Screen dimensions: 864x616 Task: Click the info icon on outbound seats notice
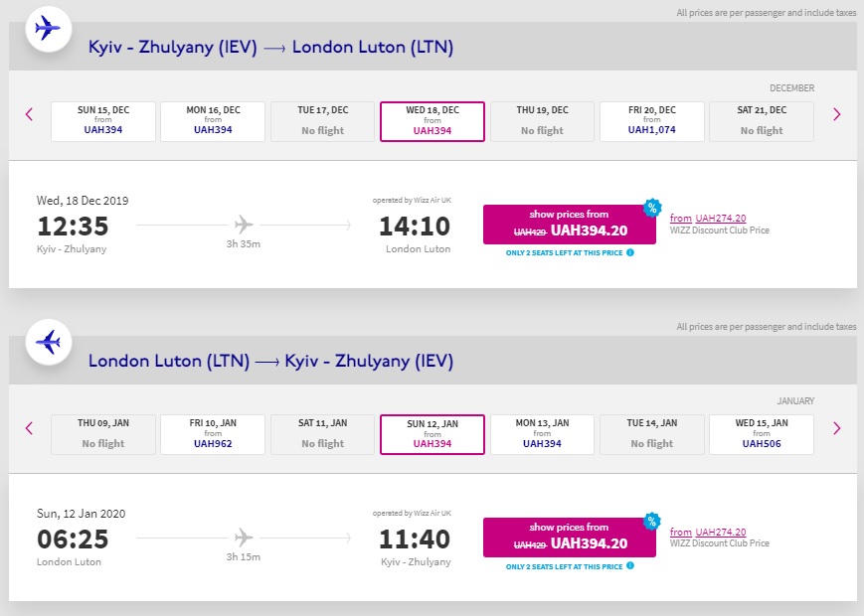[630, 252]
